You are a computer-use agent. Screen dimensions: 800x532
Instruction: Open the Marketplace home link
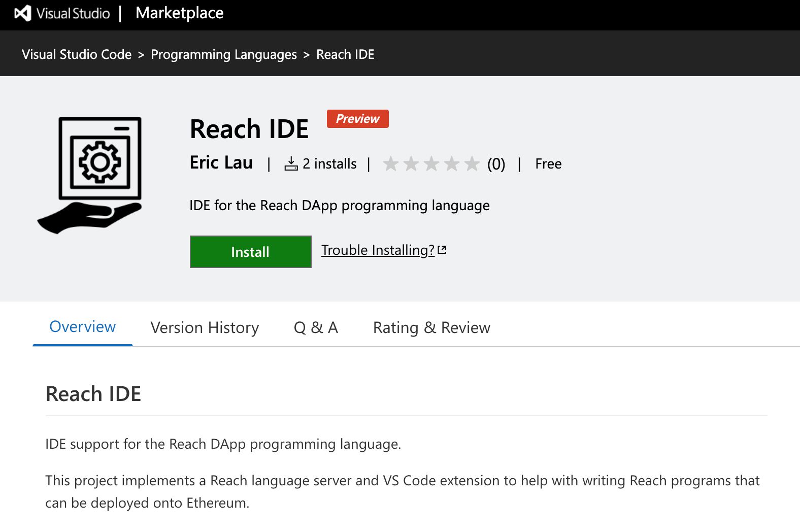[180, 13]
